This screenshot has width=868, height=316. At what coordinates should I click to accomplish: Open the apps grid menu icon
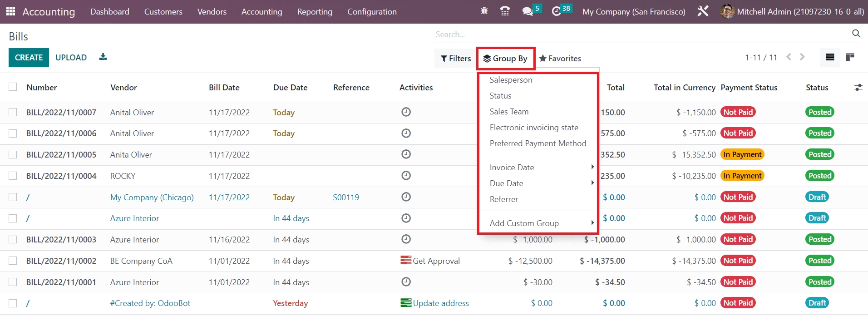pyautogui.click(x=11, y=11)
